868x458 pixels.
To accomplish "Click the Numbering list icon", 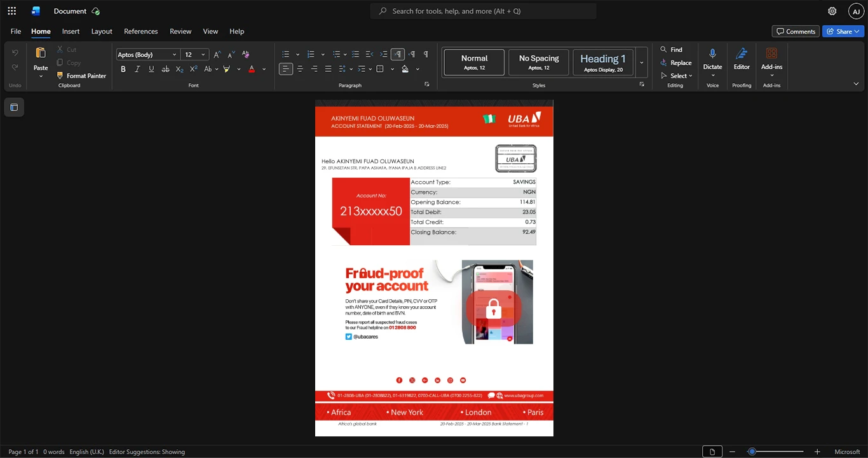I will coord(311,55).
